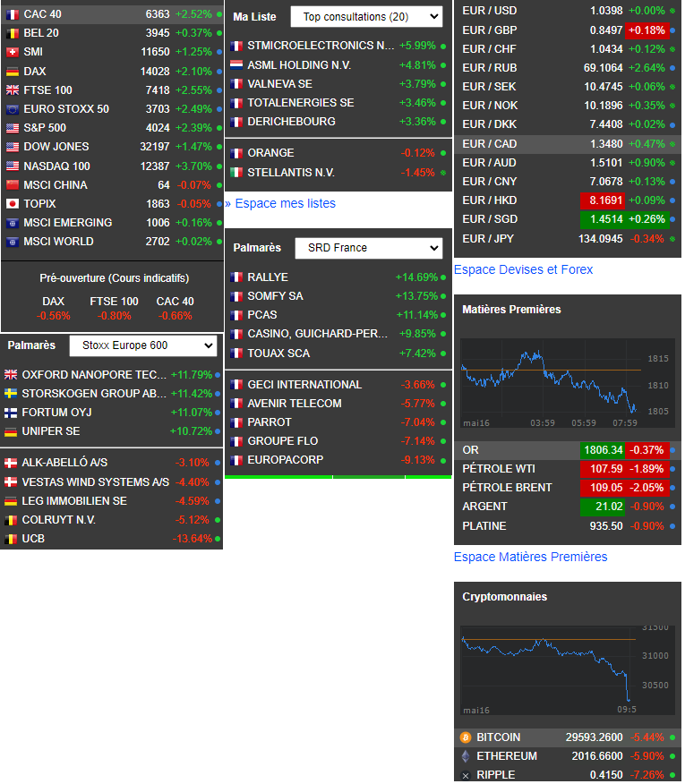This screenshot has width=685, height=784.
Task: Click the UK flag beside OXFORD NANOPORE
Action: (11, 374)
